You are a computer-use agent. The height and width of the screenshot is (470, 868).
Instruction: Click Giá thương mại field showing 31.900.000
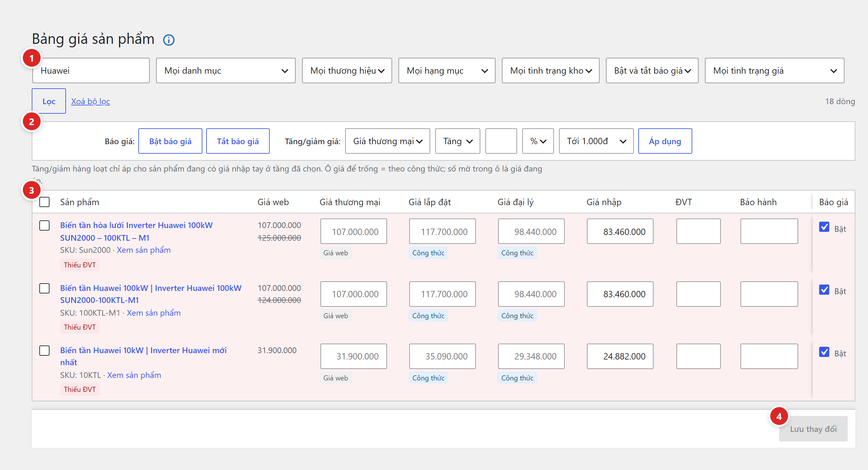tap(353, 356)
